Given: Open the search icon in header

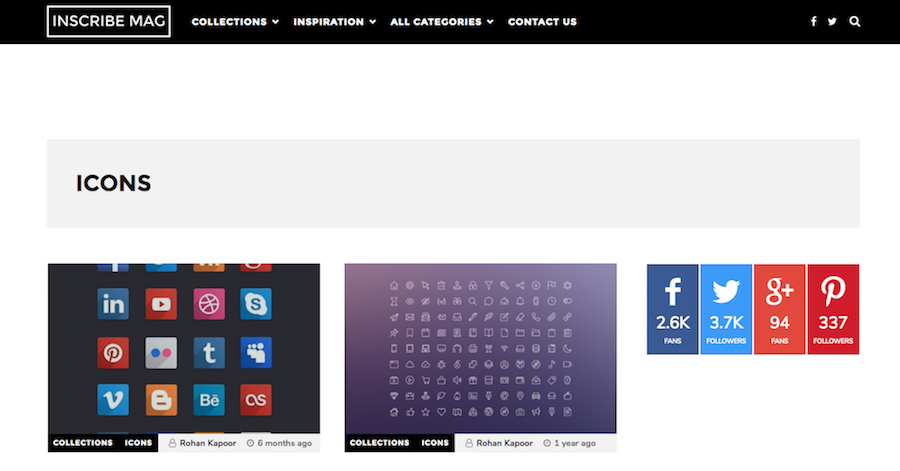Looking at the screenshot, I should 855,21.
